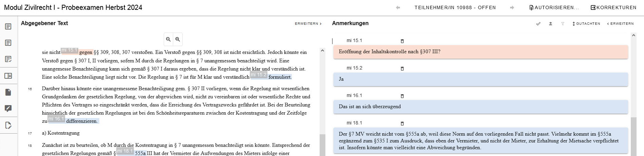
Task: Toggle the person filter in Anmerkungen
Action: coord(550,24)
